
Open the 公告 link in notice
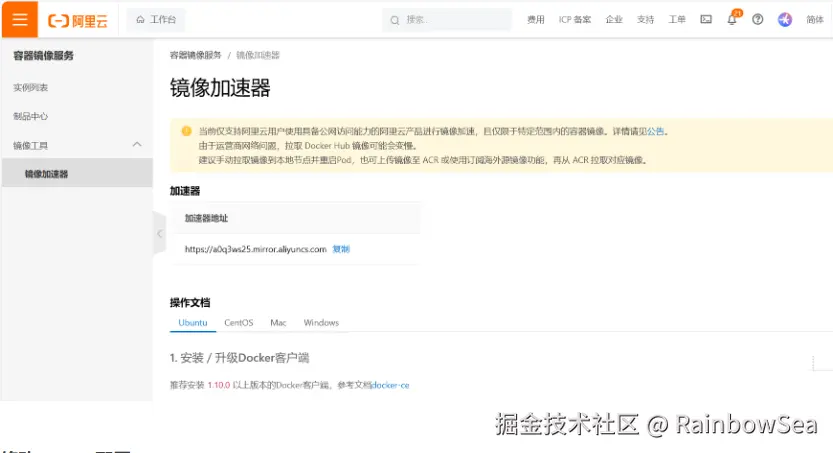(655, 131)
